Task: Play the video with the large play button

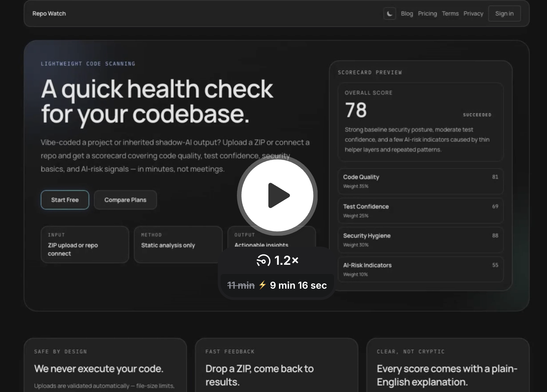Action: pyautogui.click(x=277, y=195)
